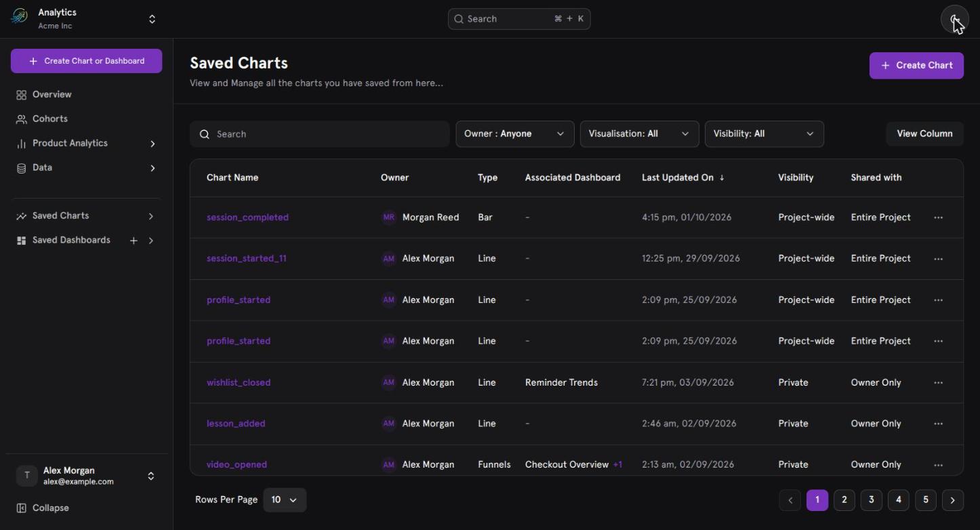Open options menu for wishlist_closed row
Screen dimensions: 980x530
click(938, 383)
